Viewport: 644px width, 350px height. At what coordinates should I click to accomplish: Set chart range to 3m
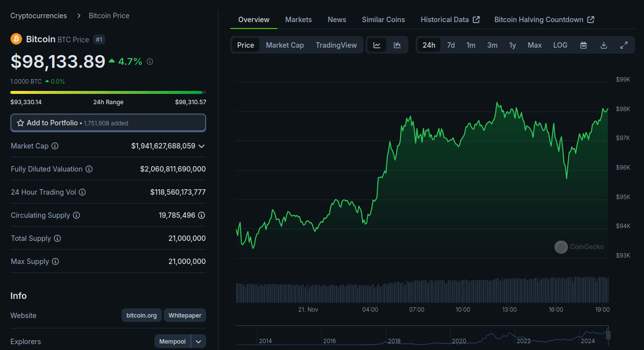click(492, 45)
